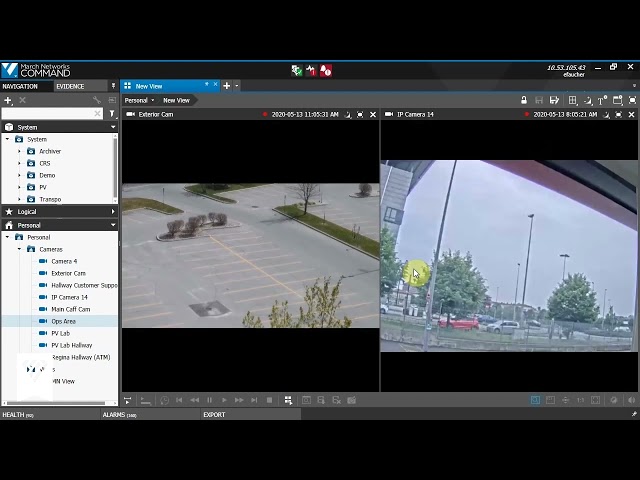The image size is (640, 480).
Task: Expand the PV folder
Action: point(19,187)
